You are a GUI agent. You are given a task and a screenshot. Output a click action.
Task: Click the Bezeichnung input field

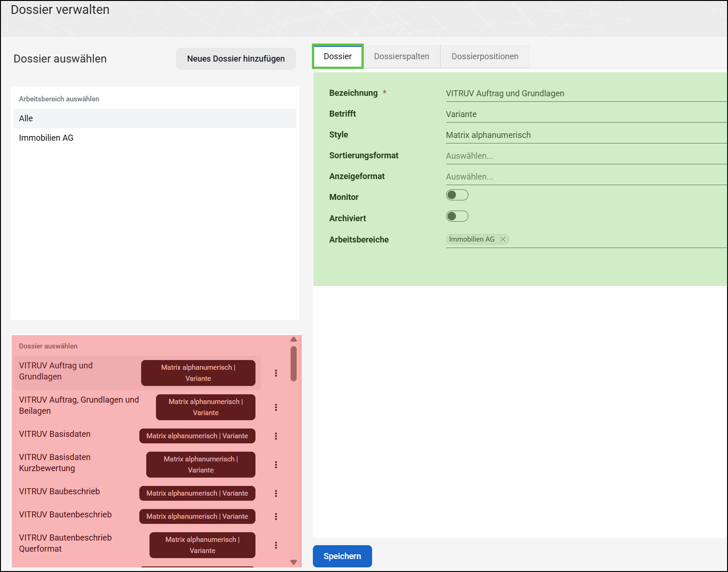(x=586, y=93)
